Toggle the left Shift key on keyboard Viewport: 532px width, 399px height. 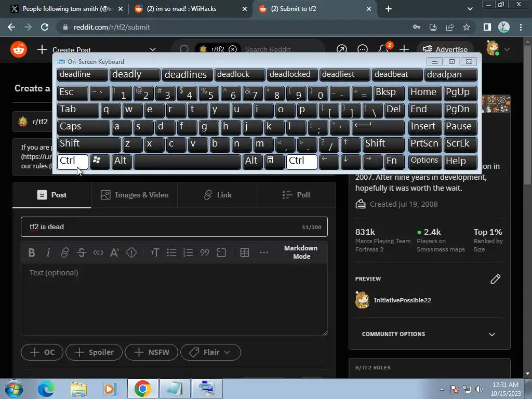[x=89, y=144]
